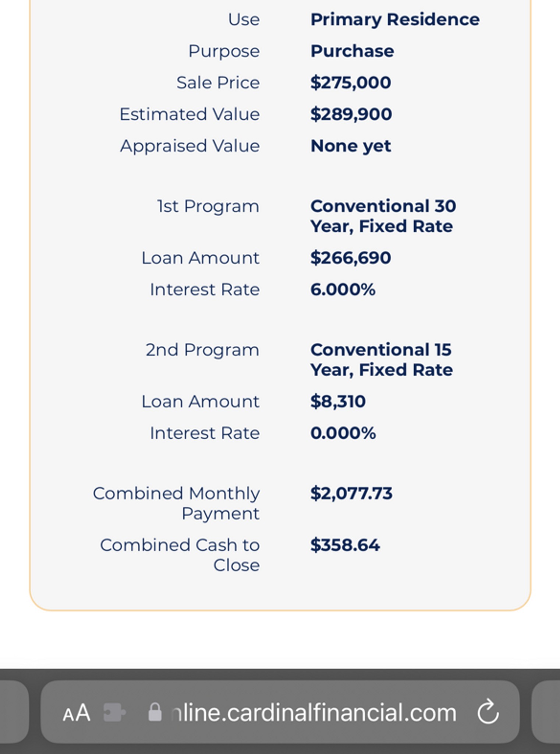Select Conventional 15 Year, Fixed Rate text
The image size is (560, 754).
[382, 360]
